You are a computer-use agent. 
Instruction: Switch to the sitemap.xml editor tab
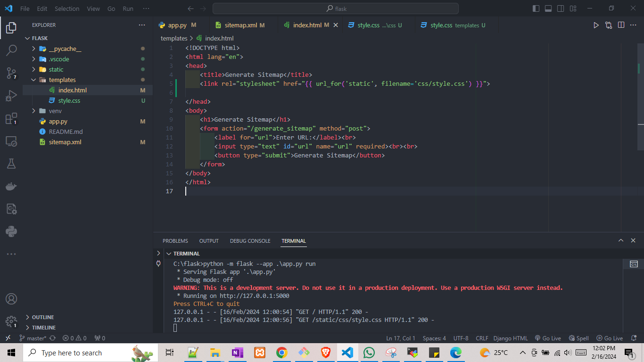[243, 25]
